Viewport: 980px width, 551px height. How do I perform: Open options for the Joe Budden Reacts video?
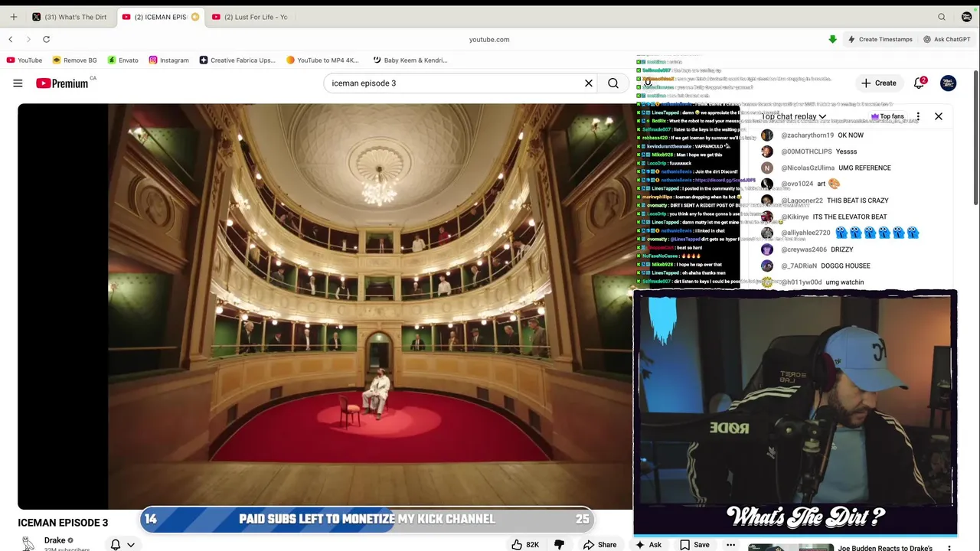949,548
